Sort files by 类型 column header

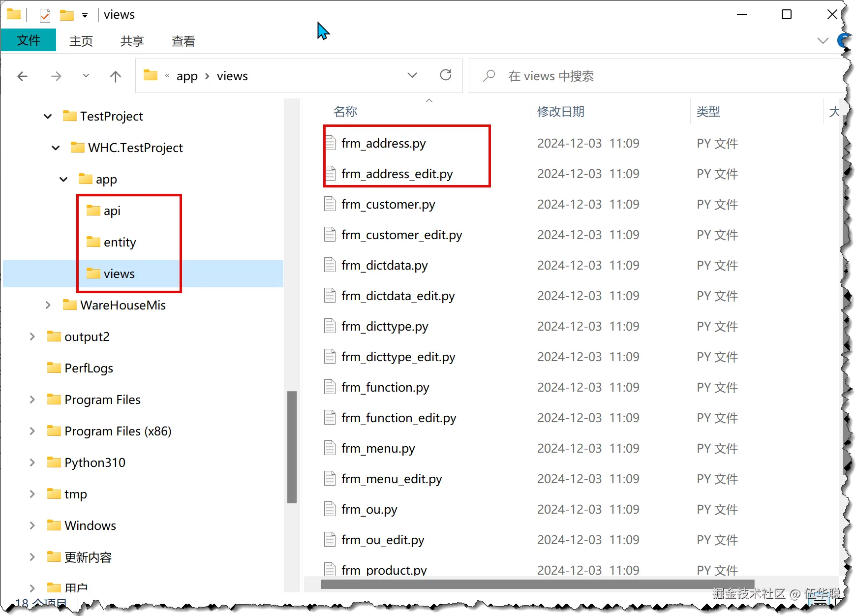click(708, 112)
